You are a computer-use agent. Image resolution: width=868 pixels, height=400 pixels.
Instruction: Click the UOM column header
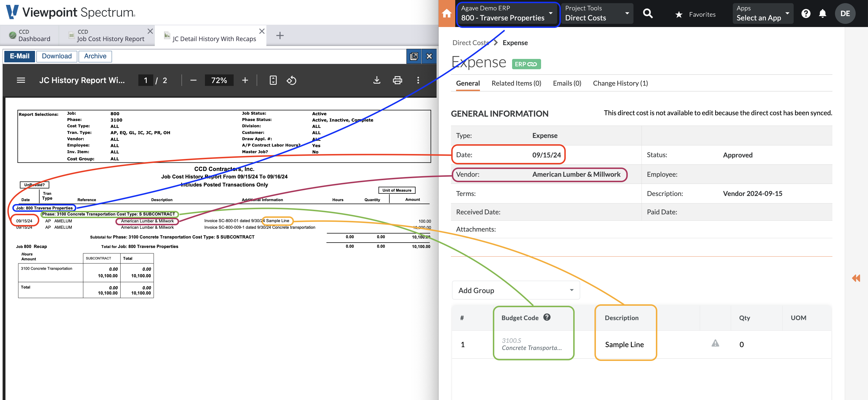pos(798,318)
